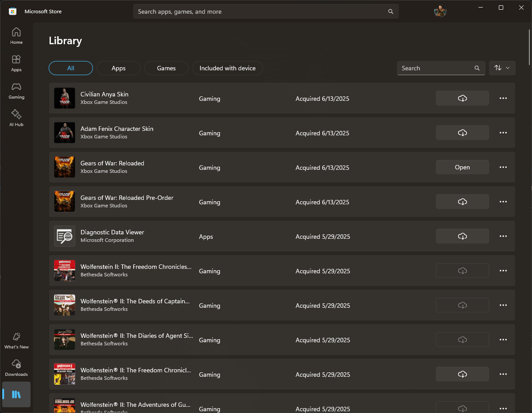Click Acquired 5/29/2025 for Diagnostic Data Viewer

click(x=323, y=237)
